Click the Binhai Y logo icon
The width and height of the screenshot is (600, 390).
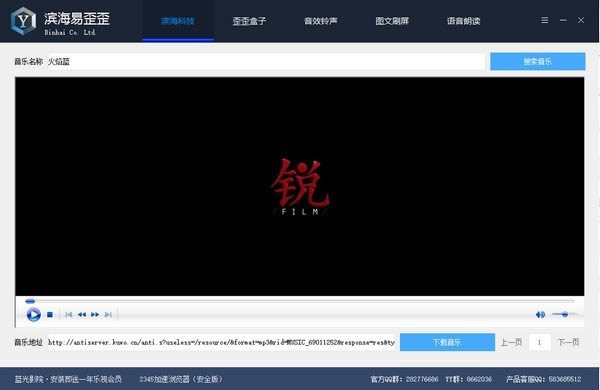click(x=23, y=21)
